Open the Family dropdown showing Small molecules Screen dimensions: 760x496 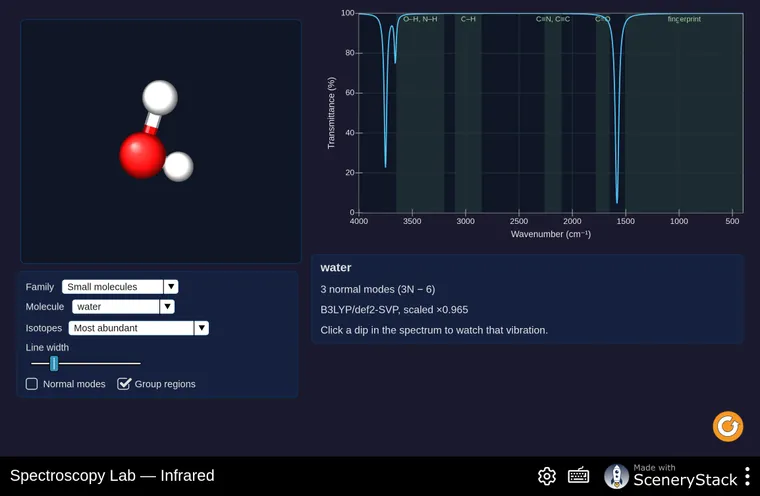120,287
